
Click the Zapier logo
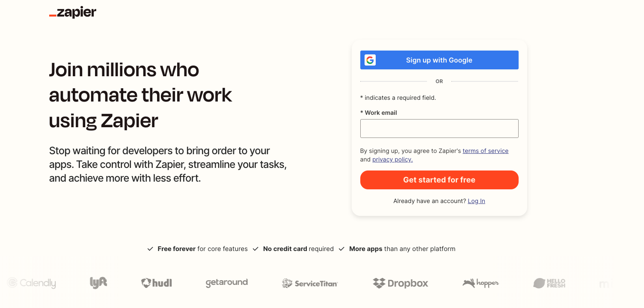[x=73, y=13]
